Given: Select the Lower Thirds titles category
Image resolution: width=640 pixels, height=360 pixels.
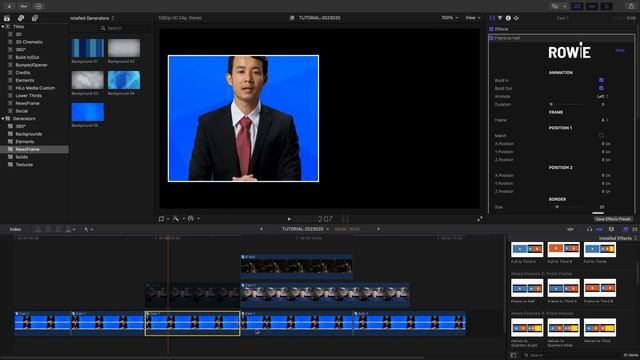Looking at the screenshot, I should [x=29, y=96].
